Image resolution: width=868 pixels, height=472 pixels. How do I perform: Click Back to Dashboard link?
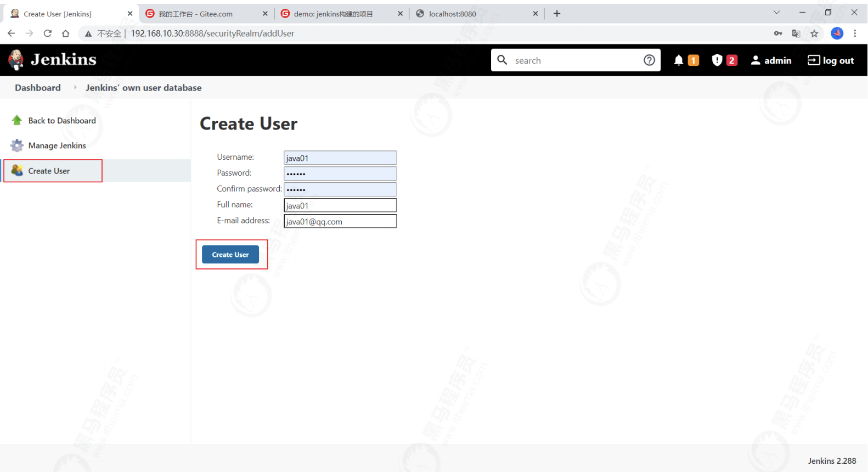tap(62, 121)
